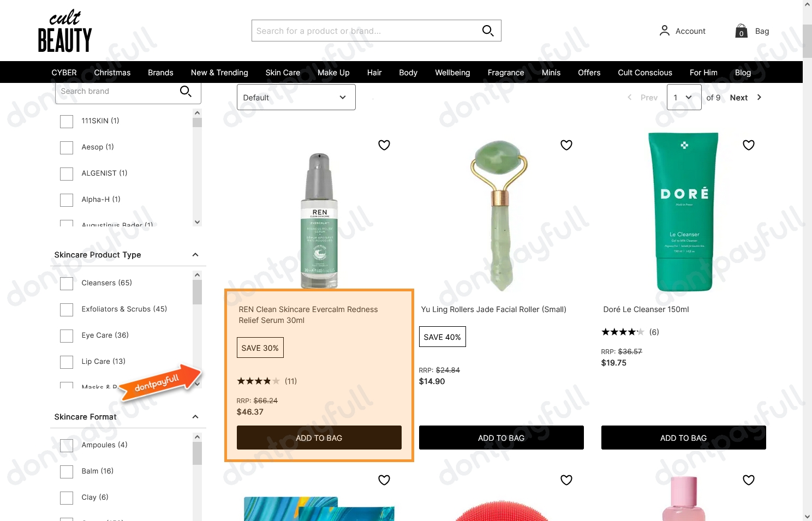Select Skin Care from the navigation menu

283,72
